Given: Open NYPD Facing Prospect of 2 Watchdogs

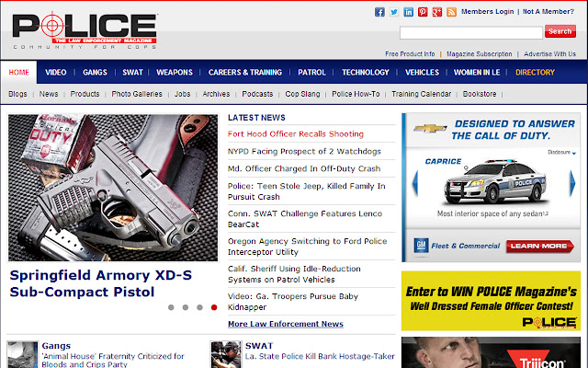Looking at the screenshot, I should [304, 151].
